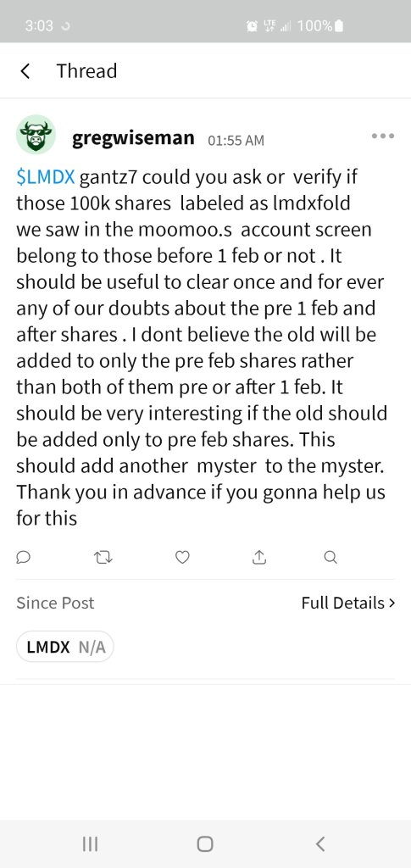Share the post via the upload icon
Screen dimensions: 411x868
coord(258,558)
